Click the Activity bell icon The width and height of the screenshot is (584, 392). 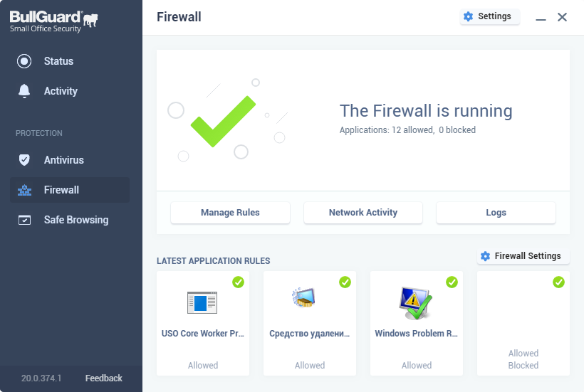pyautogui.click(x=24, y=91)
